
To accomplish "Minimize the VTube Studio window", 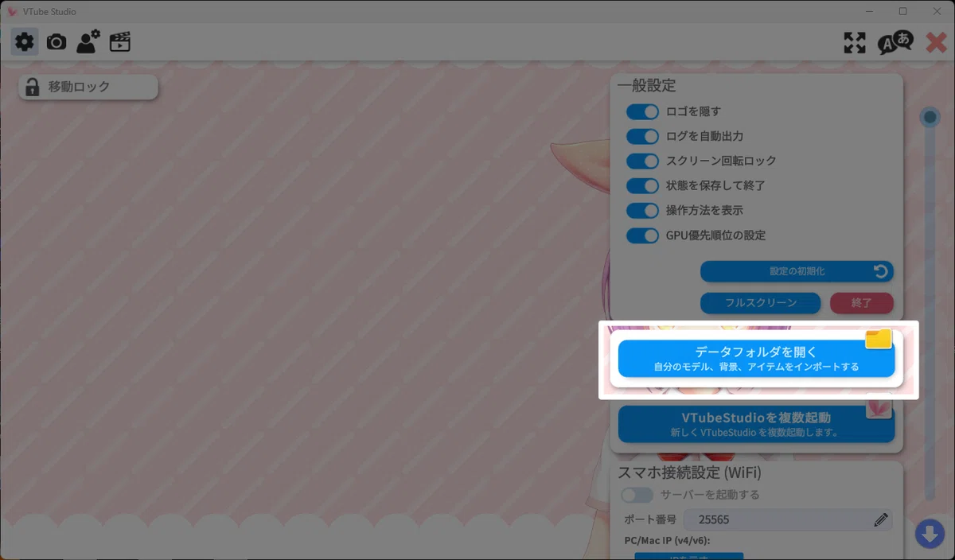I will (867, 11).
